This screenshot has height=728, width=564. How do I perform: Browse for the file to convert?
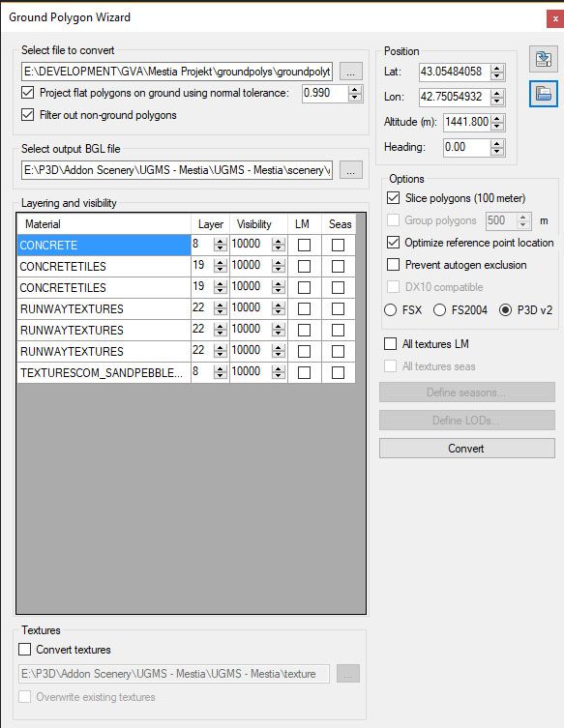[351, 72]
